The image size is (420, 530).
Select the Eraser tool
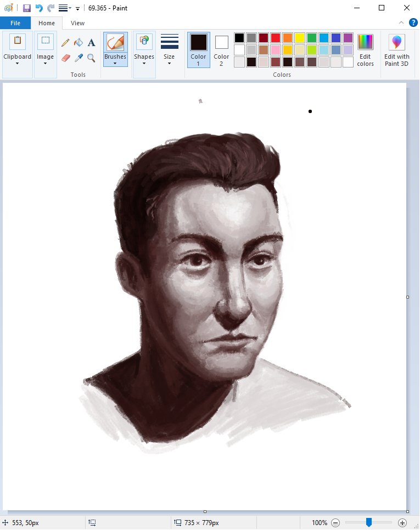pos(65,58)
